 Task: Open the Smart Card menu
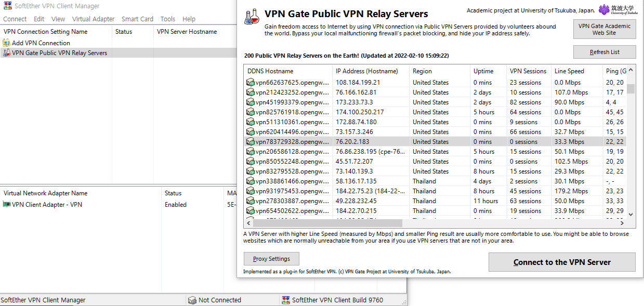(x=138, y=19)
